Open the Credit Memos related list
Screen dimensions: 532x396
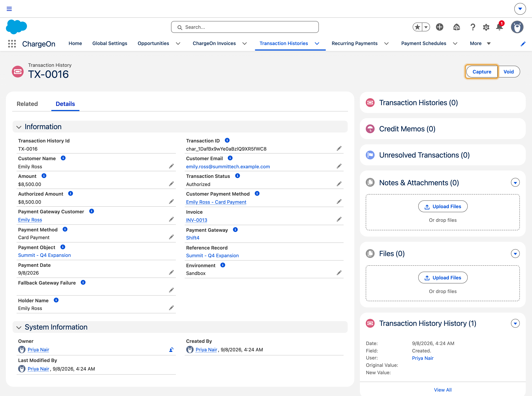click(407, 129)
